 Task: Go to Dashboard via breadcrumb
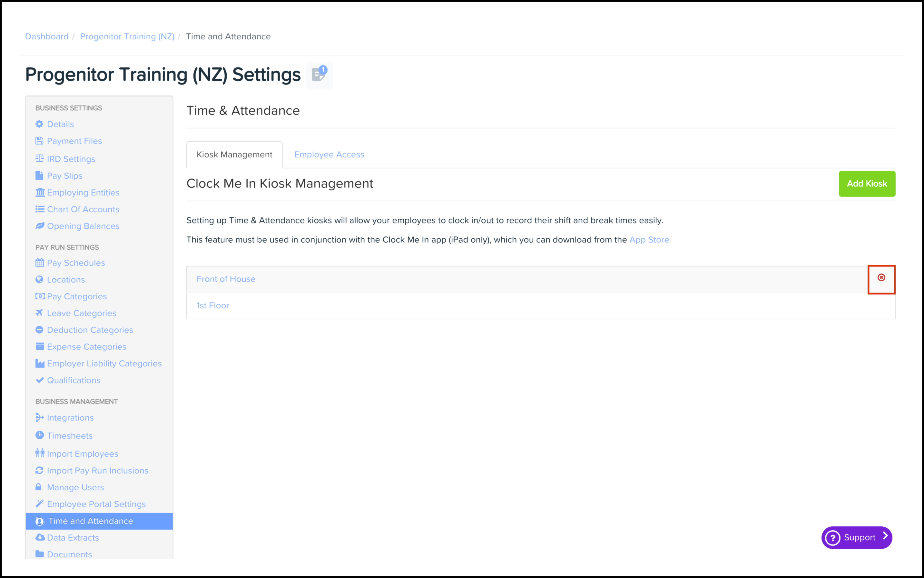tap(47, 37)
